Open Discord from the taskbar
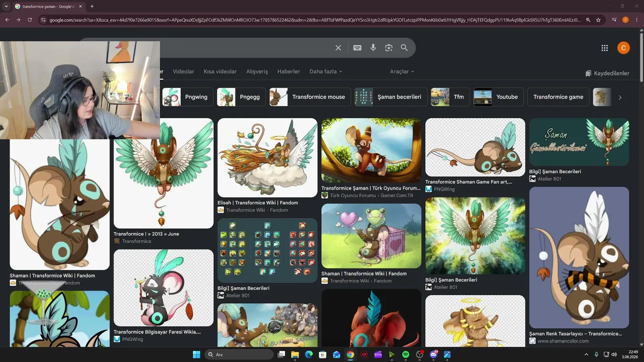The image size is (644, 362). point(433,354)
